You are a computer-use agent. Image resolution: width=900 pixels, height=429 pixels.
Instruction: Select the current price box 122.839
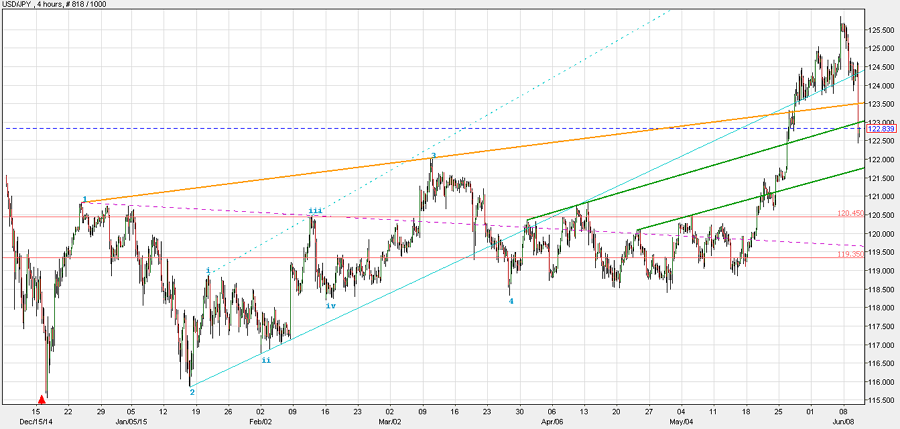pos(880,129)
